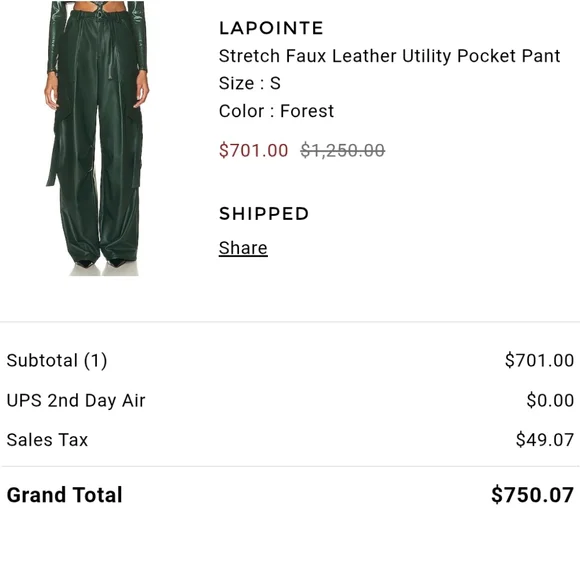Click the divider line above Subtotal
The image size is (580, 580).
(290, 322)
